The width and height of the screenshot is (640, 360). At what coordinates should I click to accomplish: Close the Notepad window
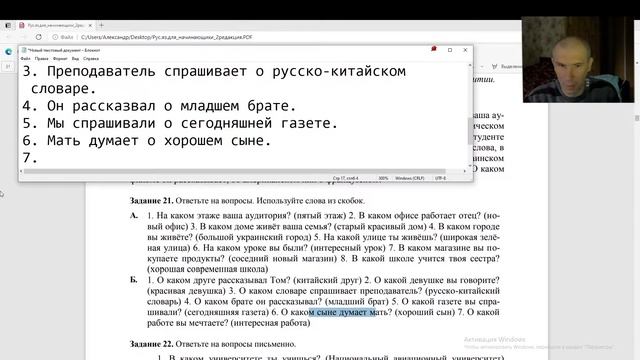click(465, 50)
